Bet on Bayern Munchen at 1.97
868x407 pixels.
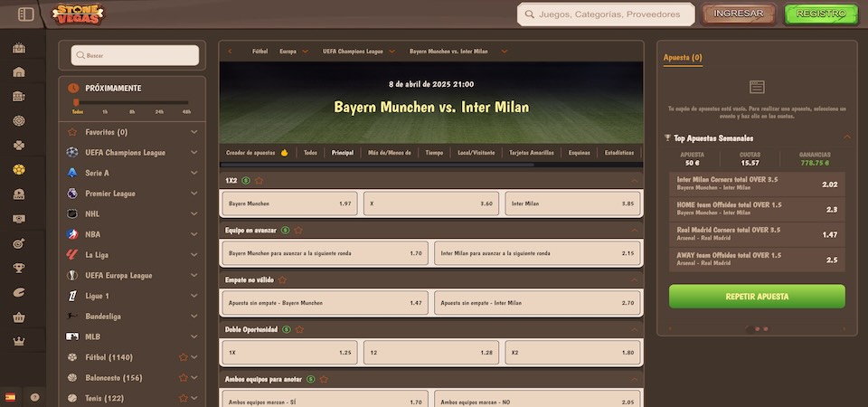click(289, 203)
